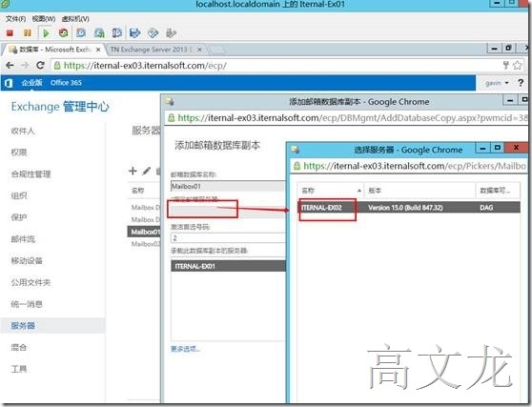This screenshot has width=532, height=407.
Task: Select the ITERNAL-EX02 server row
Action: click(x=409, y=208)
